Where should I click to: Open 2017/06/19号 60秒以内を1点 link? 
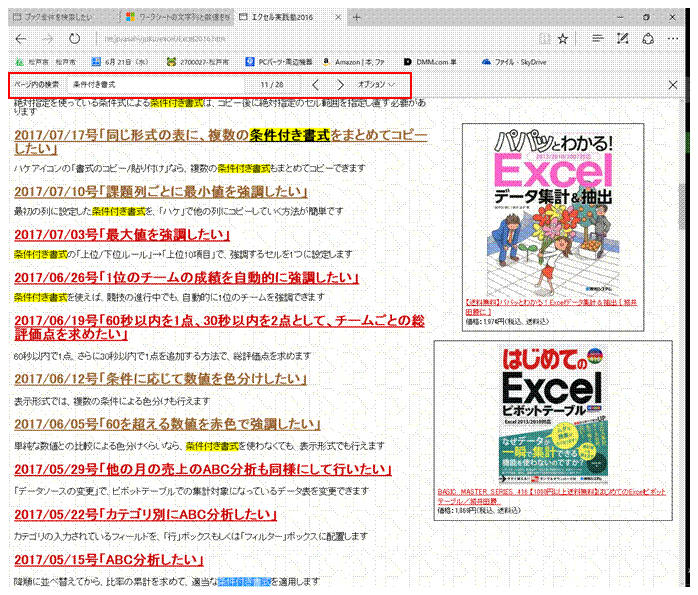[x=219, y=327]
